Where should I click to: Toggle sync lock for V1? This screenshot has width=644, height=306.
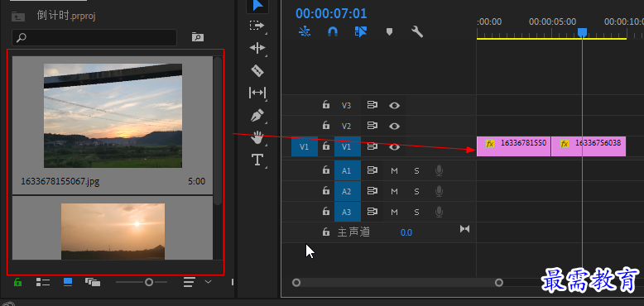372,146
